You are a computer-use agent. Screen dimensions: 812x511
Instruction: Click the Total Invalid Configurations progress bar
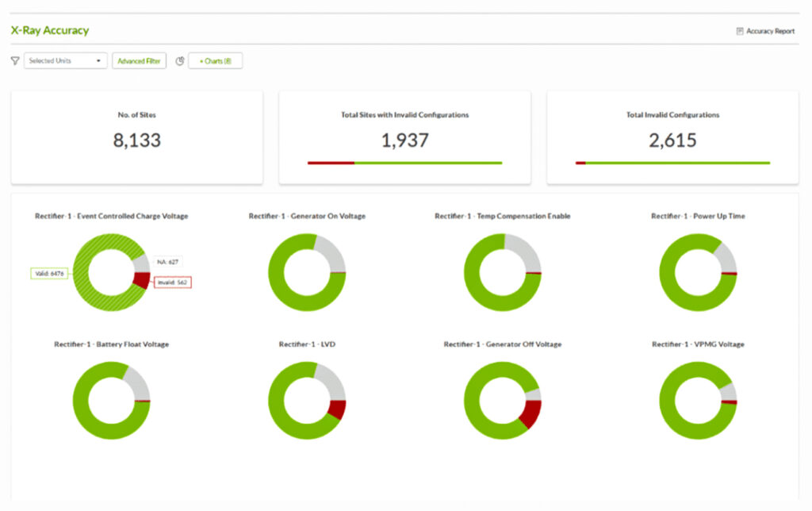coord(672,163)
